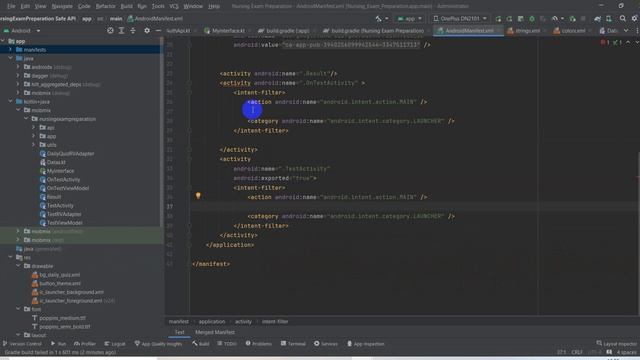Show the hidden editor tabs list chevron
Viewport: 640px width, 360px height.
626,31
